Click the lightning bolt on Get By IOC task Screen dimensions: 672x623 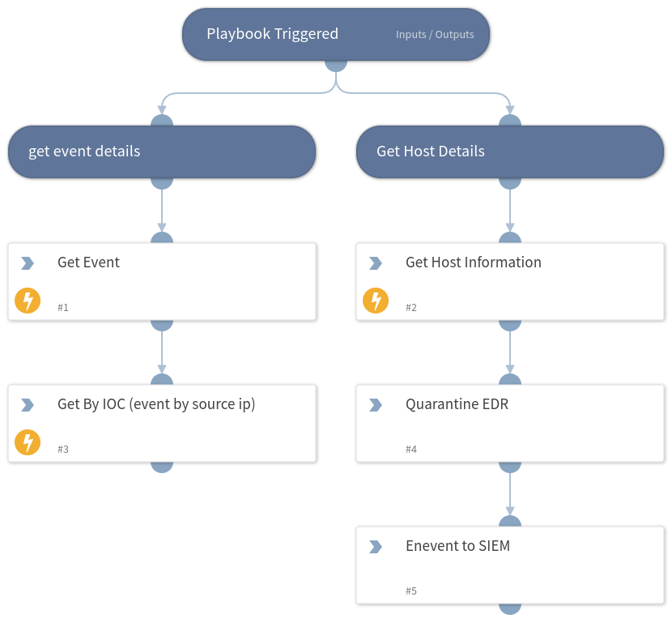[x=28, y=442]
